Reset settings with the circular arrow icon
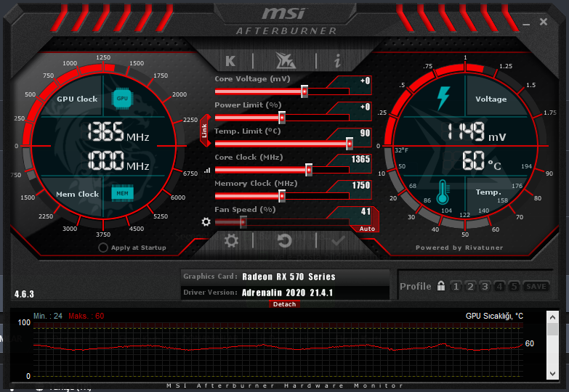Screen dimensions: 569x392 click(x=285, y=240)
